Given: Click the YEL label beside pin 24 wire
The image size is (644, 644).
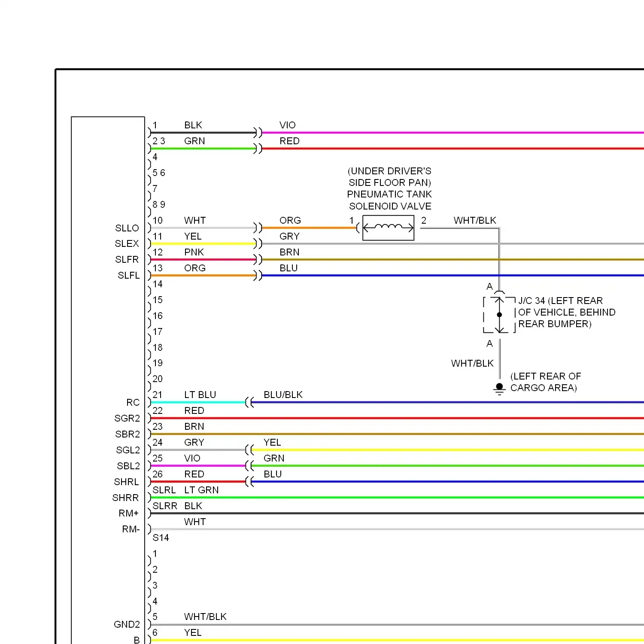Looking at the screenshot, I should point(272,442).
